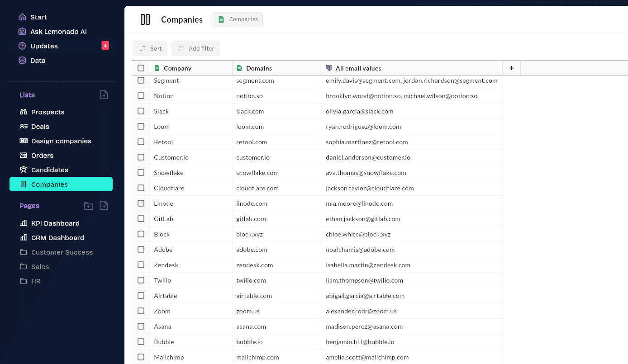Click the CRM Dashboard chart icon
Image resolution: width=628 pixels, height=364 pixels.
click(x=24, y=238)
